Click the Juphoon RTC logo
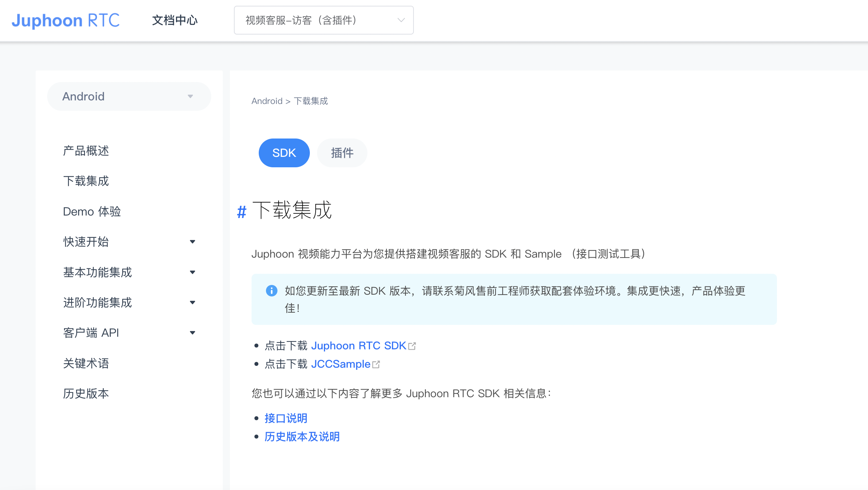This screenshot has height=490, width=868. 65,20
